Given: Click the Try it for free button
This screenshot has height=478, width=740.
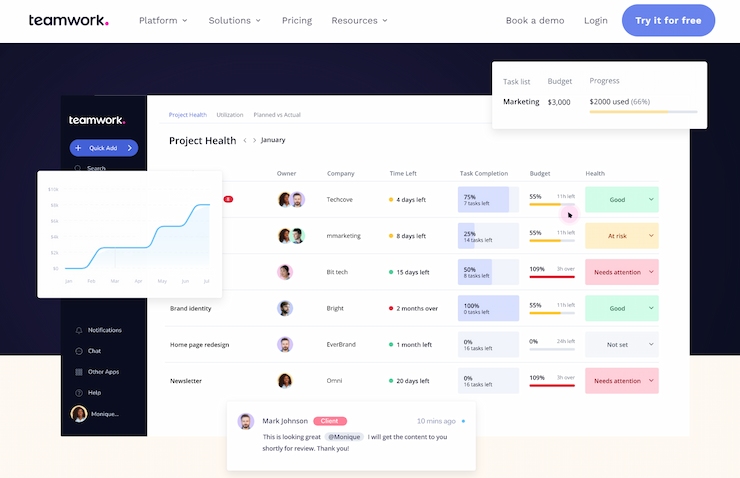Looking at the screenshot, I should coord(668,20).
